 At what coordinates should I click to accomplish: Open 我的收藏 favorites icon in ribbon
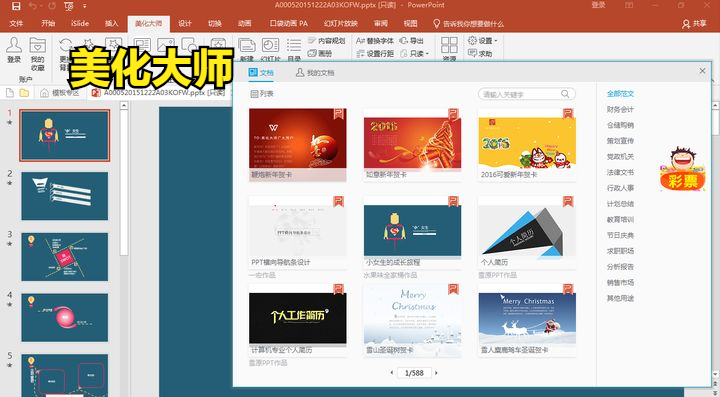[x=38, y=54]
